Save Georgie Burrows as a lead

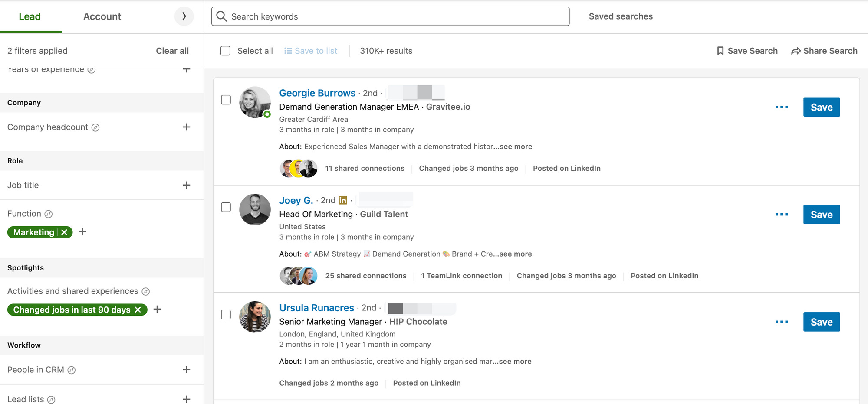[822, 107]
